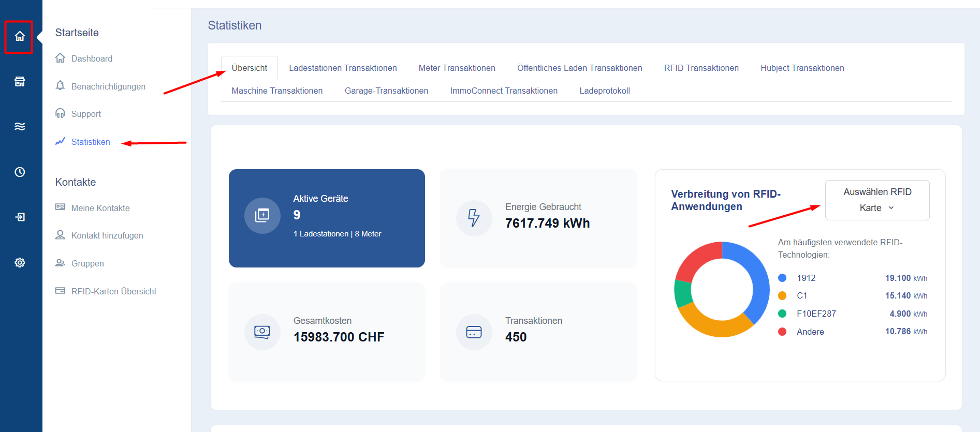Open the Garage-Transaktionen tab
980x432 pixels.
click(387, 91)
